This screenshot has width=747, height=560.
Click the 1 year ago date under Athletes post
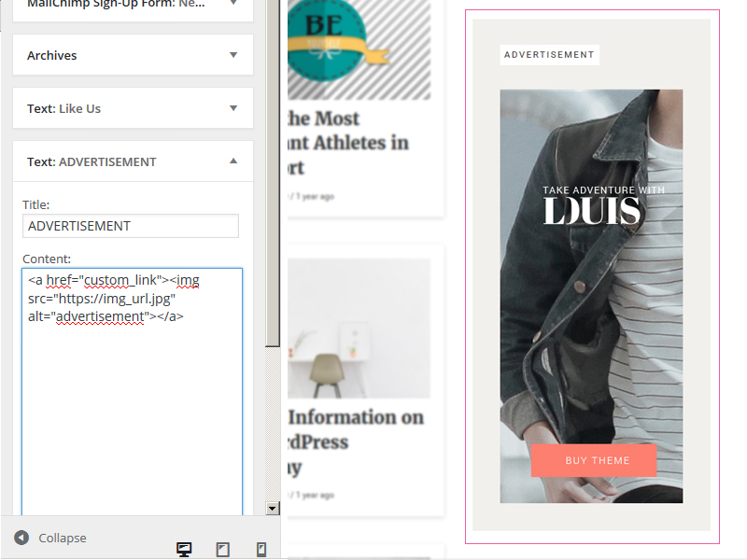(315, 196)
